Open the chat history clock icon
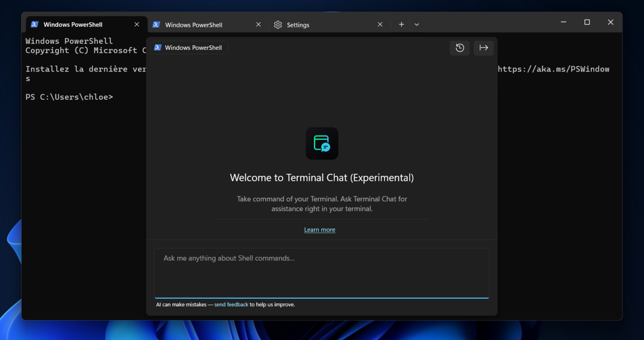The image size is (644, 340). 460,48
